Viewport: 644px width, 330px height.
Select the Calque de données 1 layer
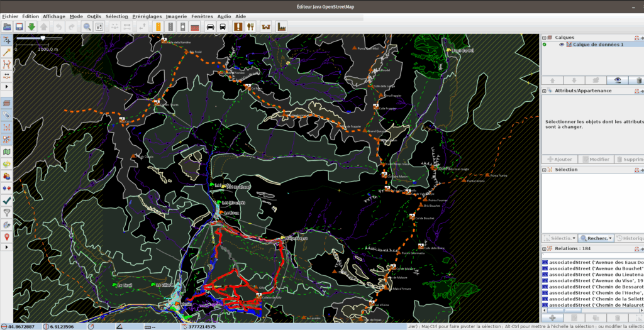[x=598, y=45]
